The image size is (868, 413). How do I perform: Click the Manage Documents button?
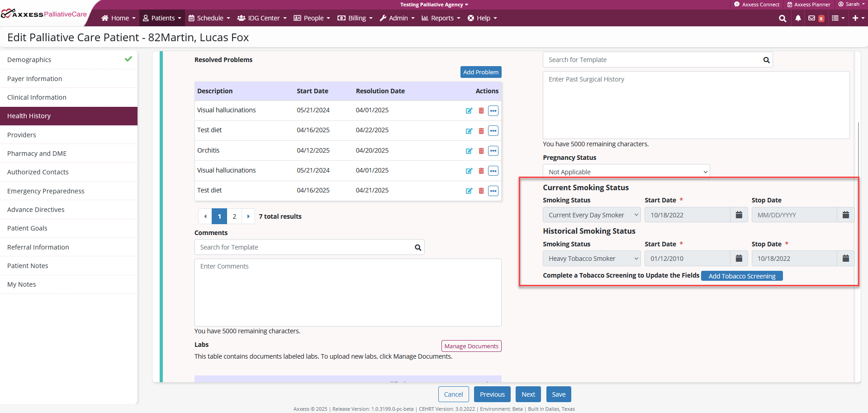(x=471, y=346)
